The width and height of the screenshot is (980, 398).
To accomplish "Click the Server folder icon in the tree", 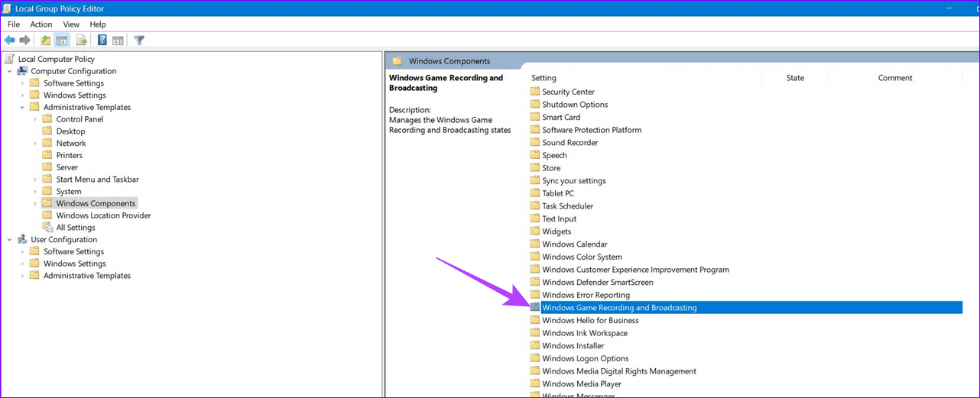I will [x=47, y=167].
